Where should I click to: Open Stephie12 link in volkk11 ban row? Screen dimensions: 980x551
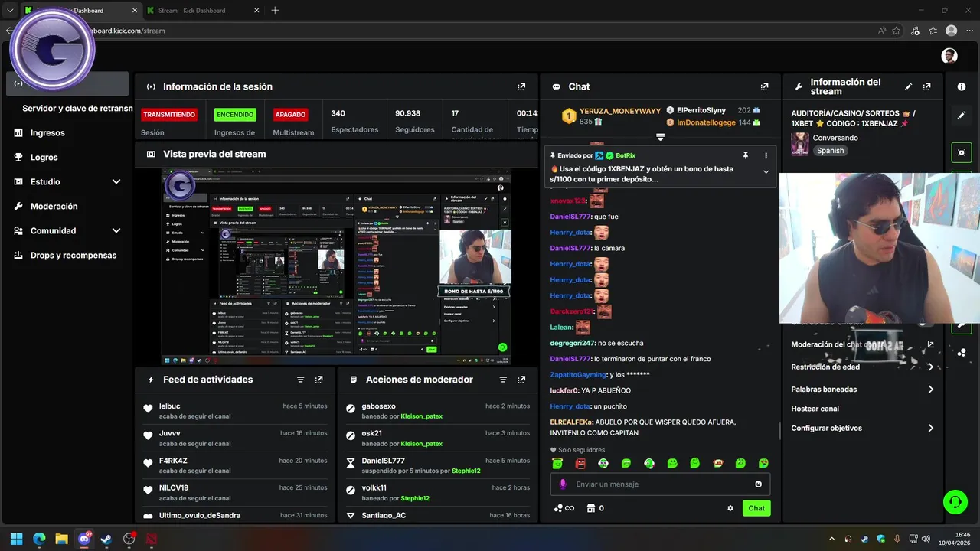(415, 498)
